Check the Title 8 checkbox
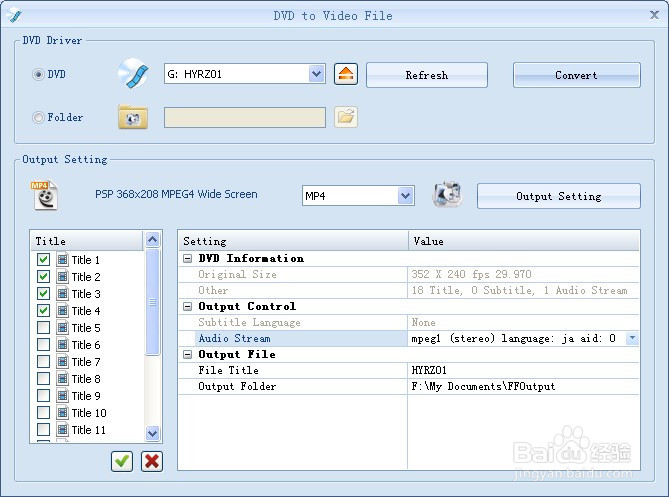The width and height of the screenshot is (669, 497). point(43,378)
